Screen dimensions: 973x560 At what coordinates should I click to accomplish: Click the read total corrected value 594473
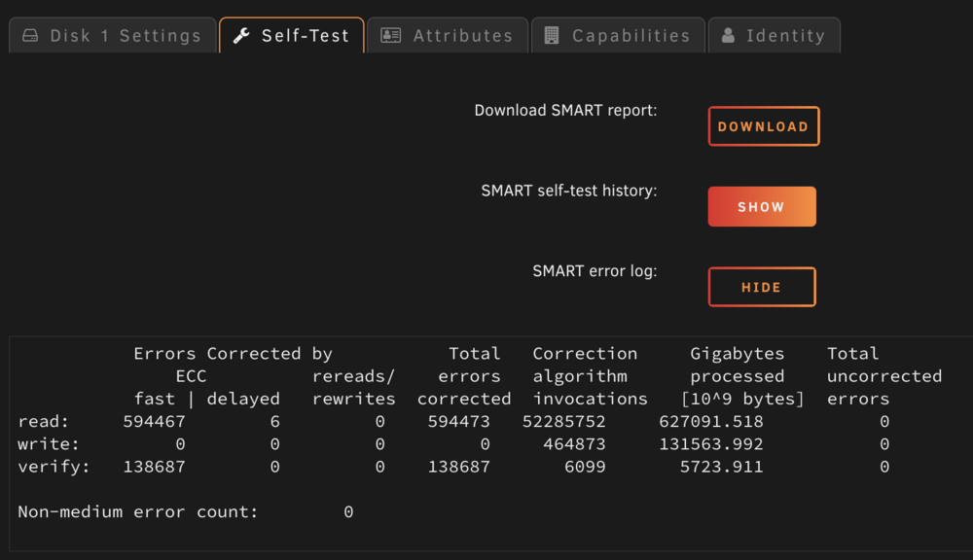(458, 422)
